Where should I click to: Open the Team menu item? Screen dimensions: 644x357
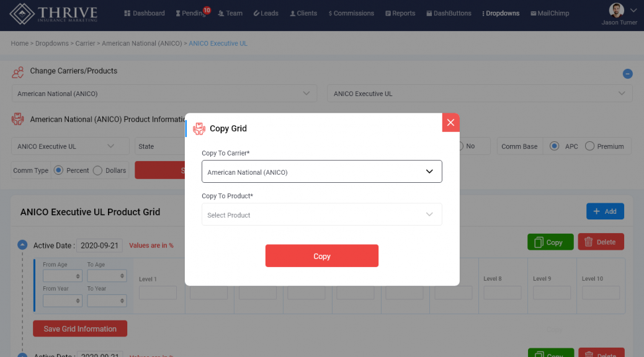click(230, 13)
